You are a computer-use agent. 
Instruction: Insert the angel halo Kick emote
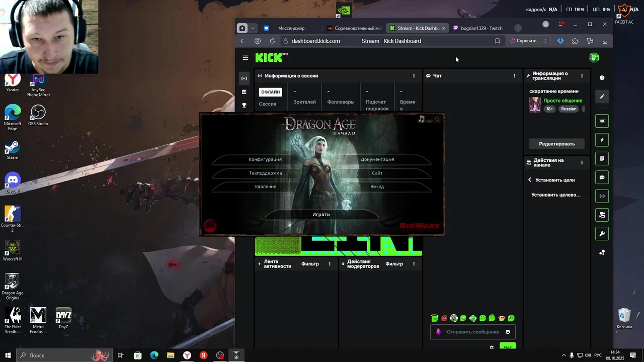click(x=435, y=318)
